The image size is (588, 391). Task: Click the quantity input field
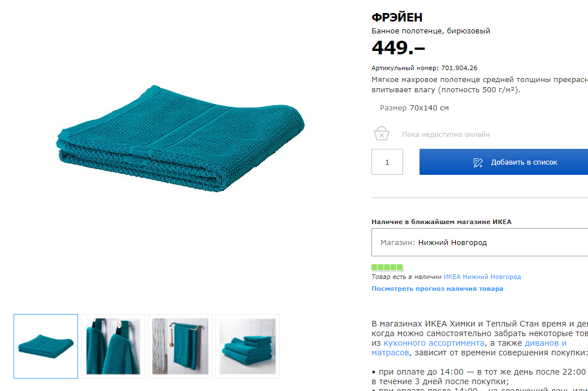coord(387,162)
